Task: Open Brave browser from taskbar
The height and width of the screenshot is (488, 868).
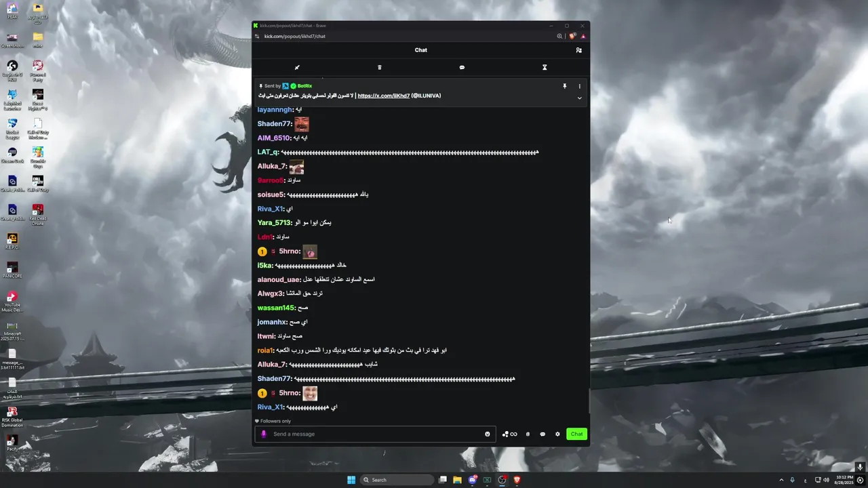Action: coord(517,480)
